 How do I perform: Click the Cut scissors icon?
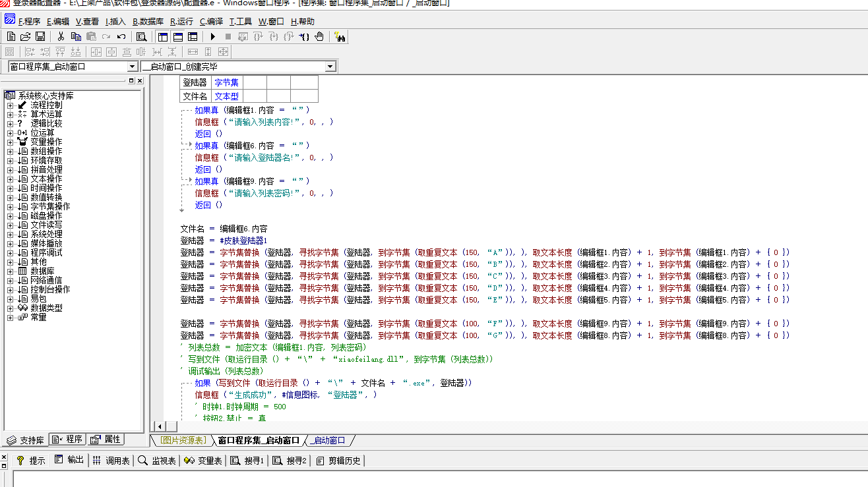coord(61,37)
